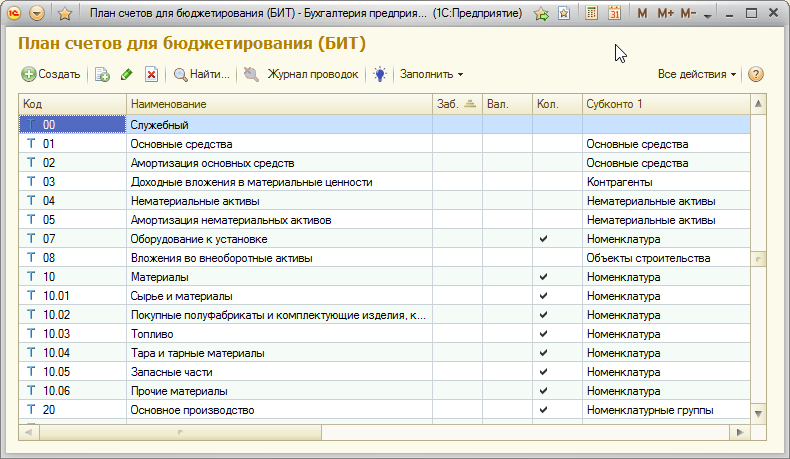Click the horizontal scrollbar thumb
The width and height of the screenshot is (790, 459).
pos(180,432)
